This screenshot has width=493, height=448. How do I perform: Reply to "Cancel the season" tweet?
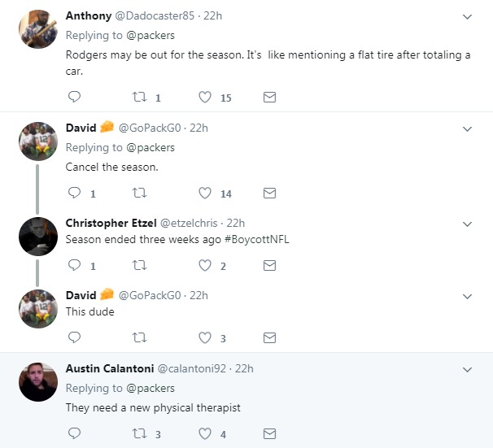click(74, 194)
